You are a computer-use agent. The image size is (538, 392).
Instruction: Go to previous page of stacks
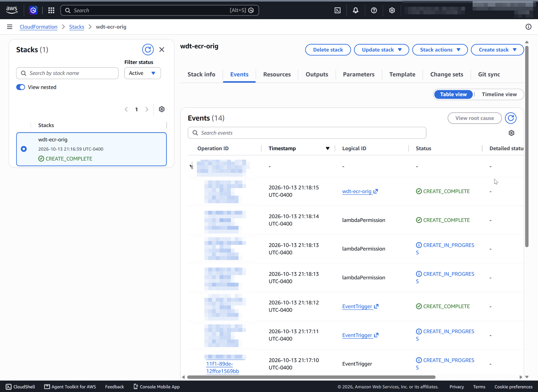click(126, 109)
